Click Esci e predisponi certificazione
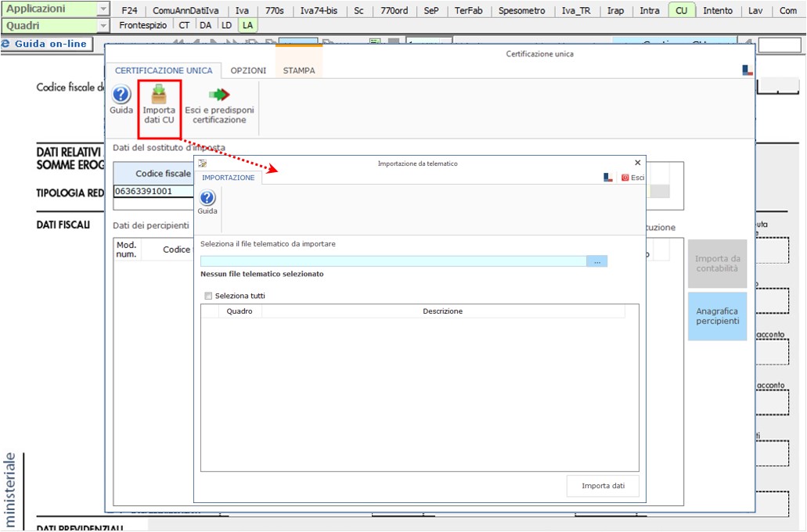The height and width of the screenshot is (532, 807). 220,106
